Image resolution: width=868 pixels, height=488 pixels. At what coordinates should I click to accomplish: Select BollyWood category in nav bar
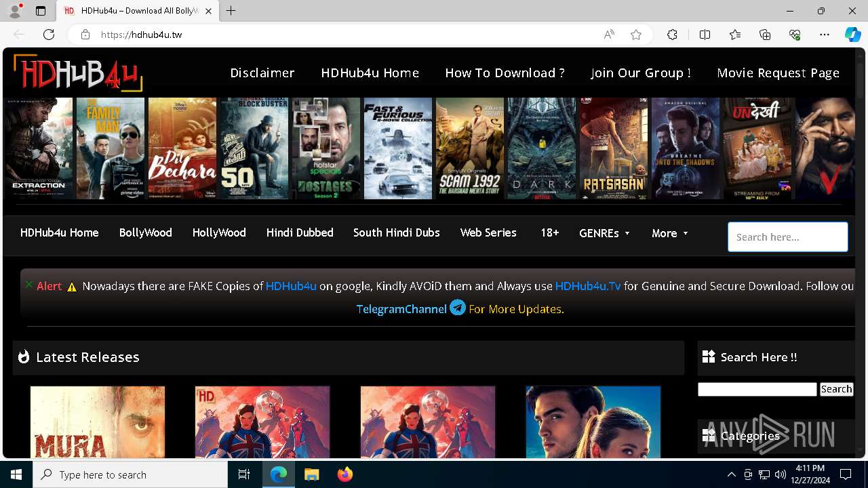(146, 232)
